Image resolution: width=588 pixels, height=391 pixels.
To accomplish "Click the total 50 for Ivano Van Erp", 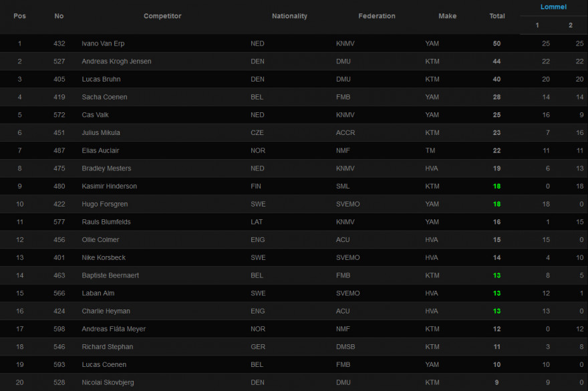I will point(496,43).
